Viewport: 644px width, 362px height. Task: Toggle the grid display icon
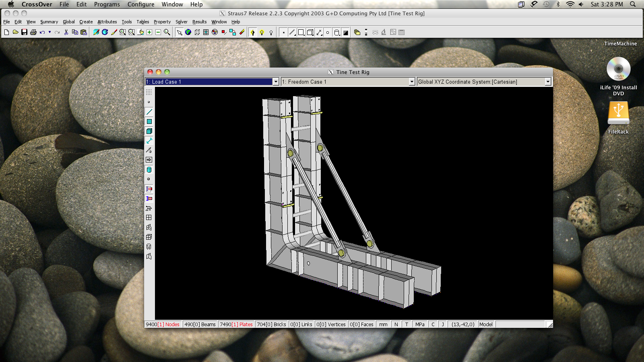(206, 32)
